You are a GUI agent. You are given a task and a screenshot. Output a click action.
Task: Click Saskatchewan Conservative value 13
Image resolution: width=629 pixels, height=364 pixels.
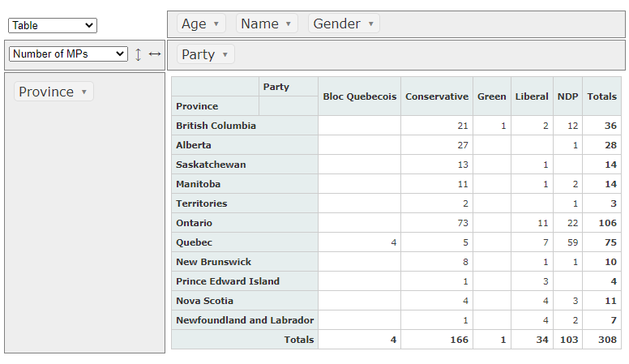pyautogui.click(x=437, y=165)
